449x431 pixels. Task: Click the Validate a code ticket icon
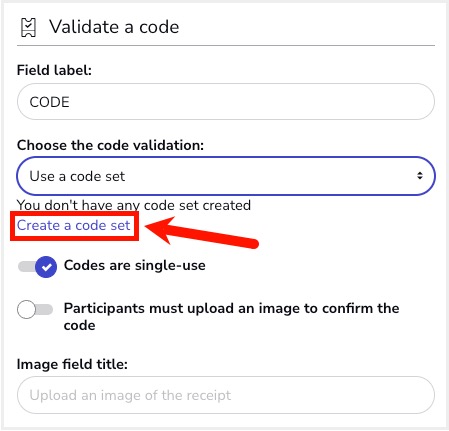pos(28,27)
